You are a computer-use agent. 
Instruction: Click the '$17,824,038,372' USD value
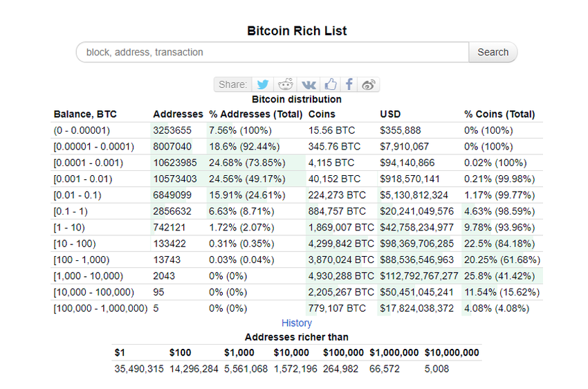coord(416,307)
